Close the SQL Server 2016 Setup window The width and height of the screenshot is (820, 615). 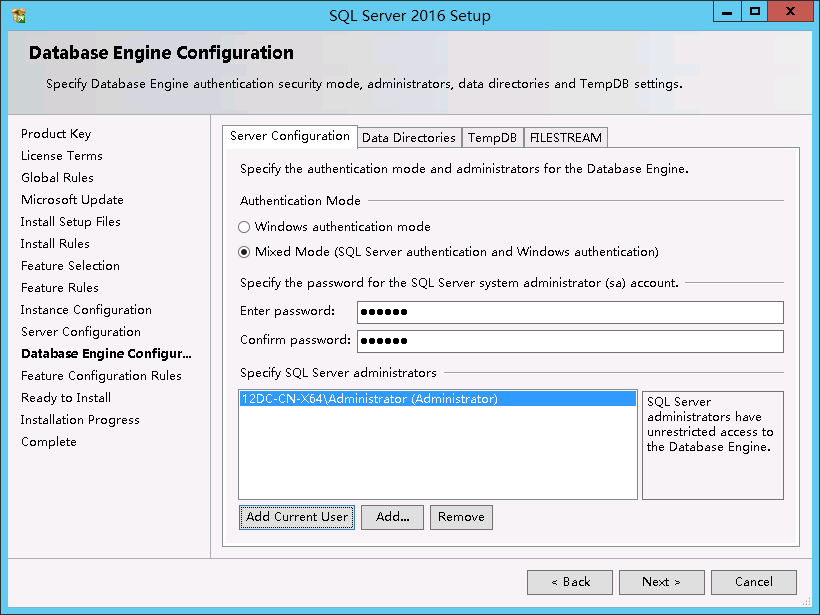[x=790, y=12]
